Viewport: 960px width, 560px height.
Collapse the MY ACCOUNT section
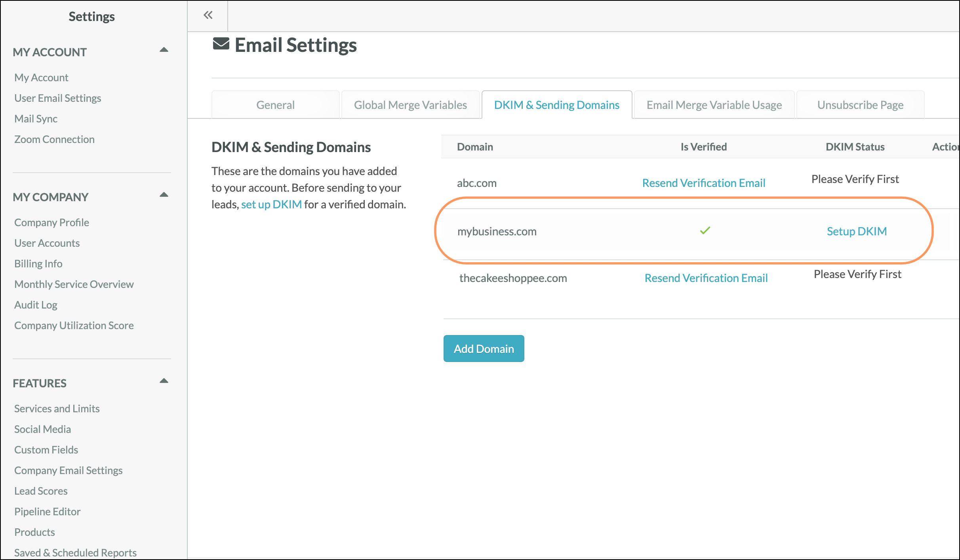(164, 50)
